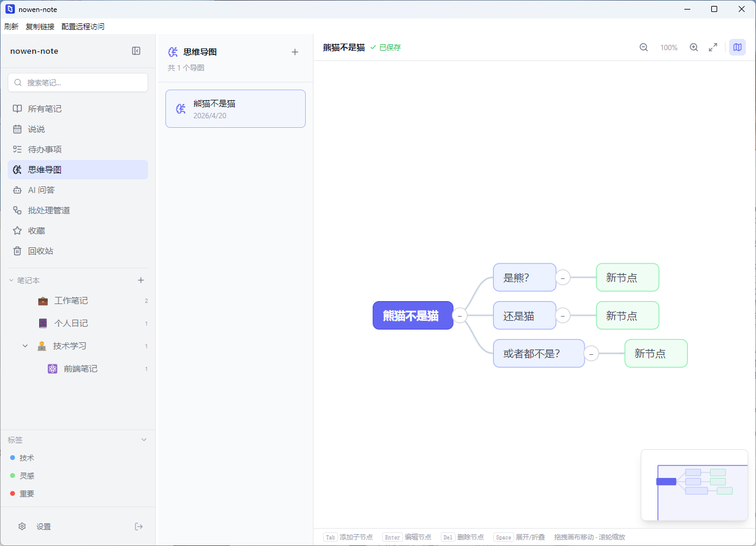Viewport: 756px width, 546px height.
Task: Focus the 搜索笔记 search field
Action: click(x=78, y=82)
